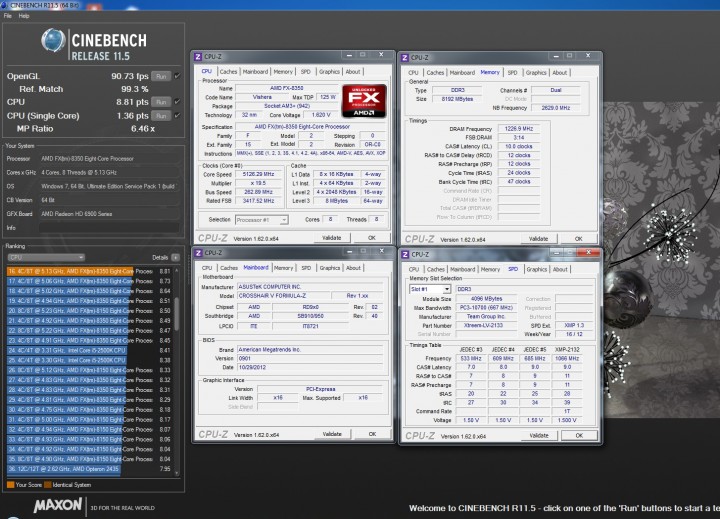720x519 pixels.
Task: Click the Cinebench icon in the title bar
Action: pos(4,5)
